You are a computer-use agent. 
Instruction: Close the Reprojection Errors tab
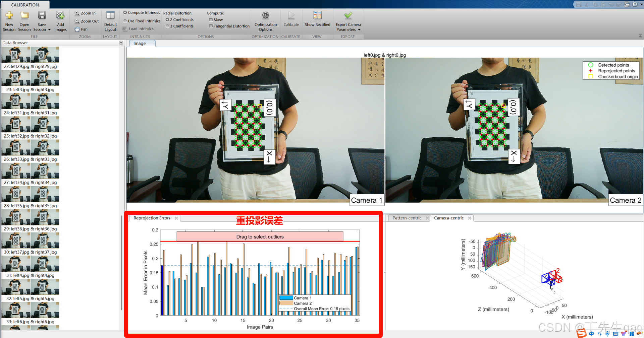point(176,218)
